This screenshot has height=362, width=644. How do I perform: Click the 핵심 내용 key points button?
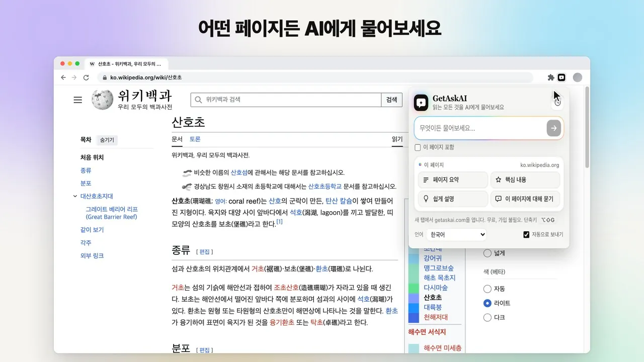coord(525,179)
